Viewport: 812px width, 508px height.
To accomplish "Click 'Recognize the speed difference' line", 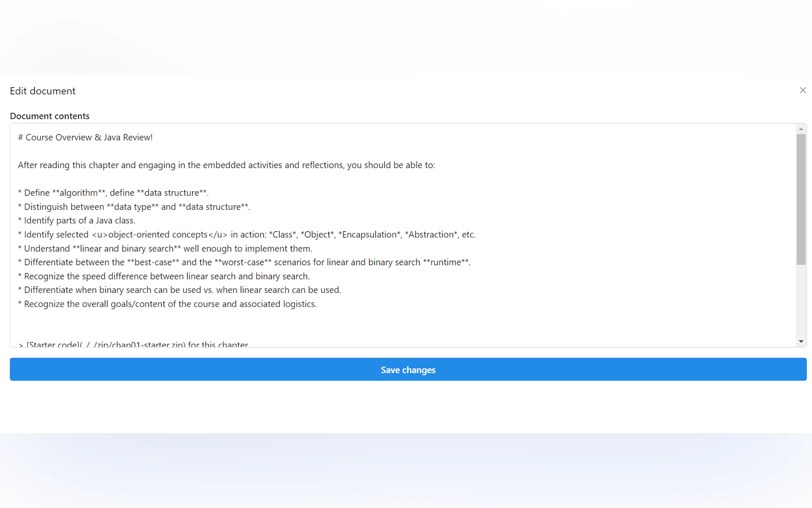I will 167,276.
